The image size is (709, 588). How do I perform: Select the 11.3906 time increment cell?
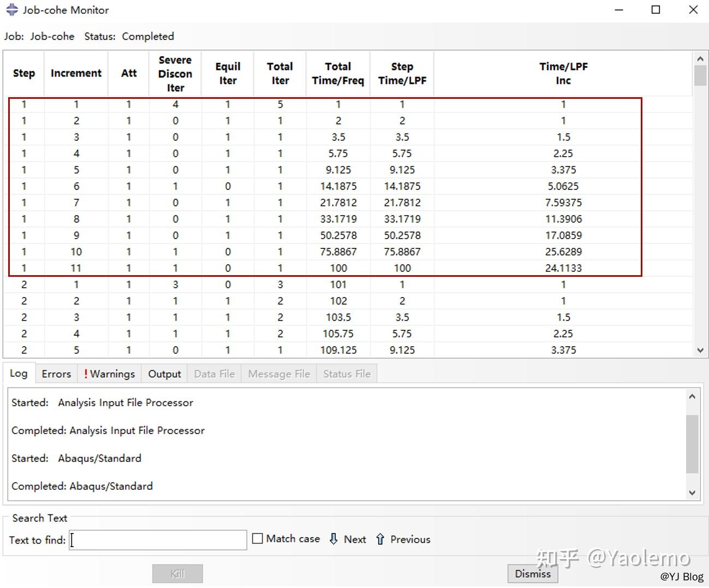[563, 219]
